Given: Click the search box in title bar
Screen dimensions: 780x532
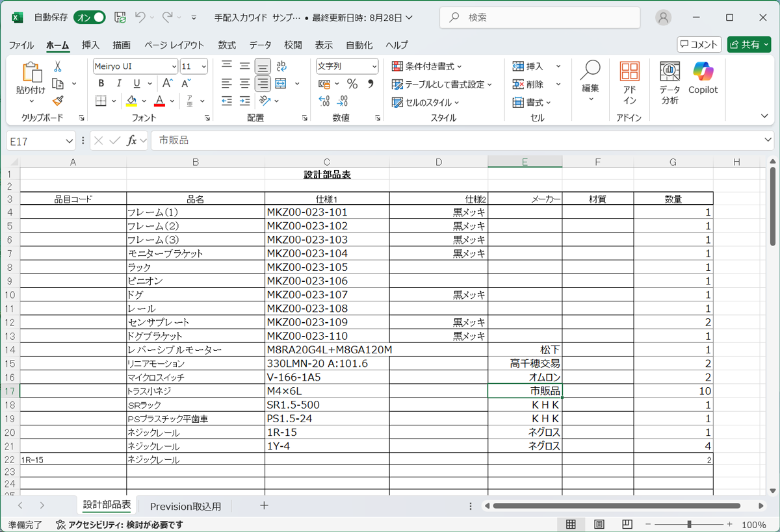Looking at the screenshot, I should [539, 18].
